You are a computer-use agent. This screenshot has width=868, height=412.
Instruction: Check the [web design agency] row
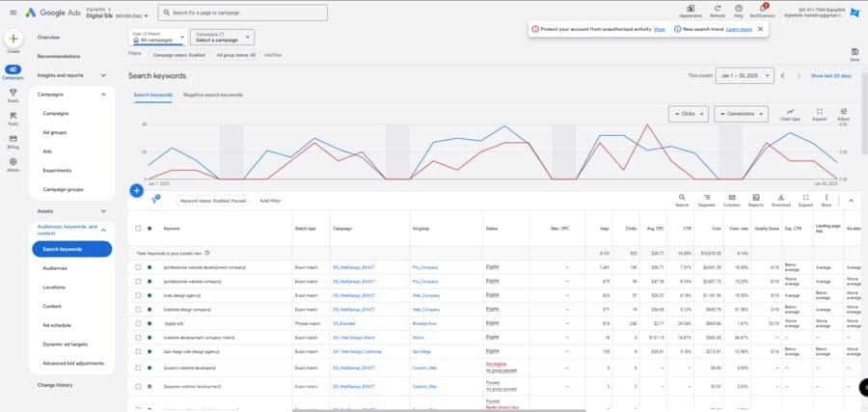[x=138, y=295]
